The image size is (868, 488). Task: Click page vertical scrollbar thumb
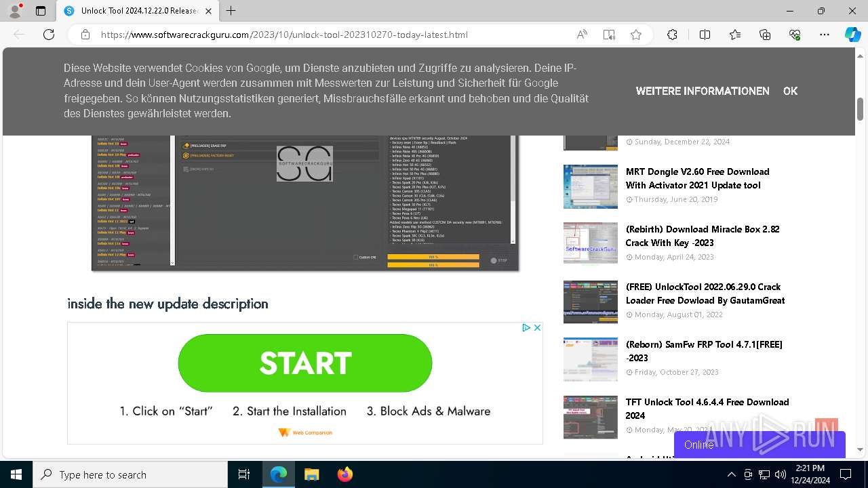click(x=860, y=108)
